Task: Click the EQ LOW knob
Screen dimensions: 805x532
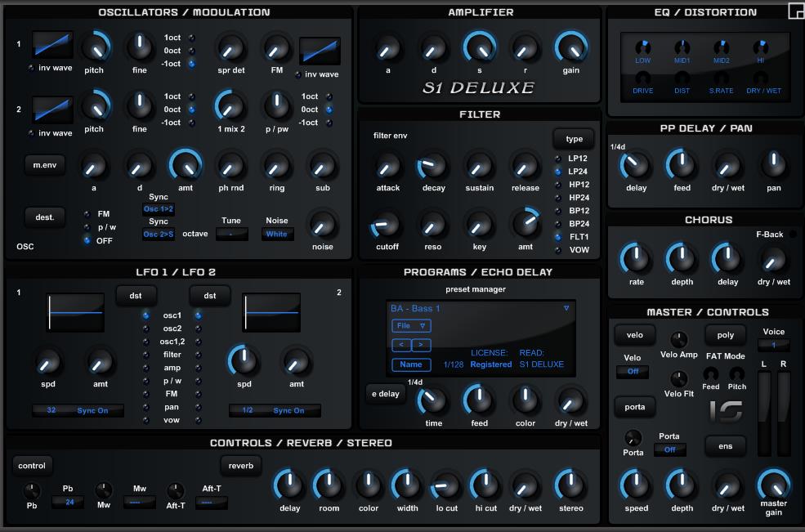Action: point(642,47)
